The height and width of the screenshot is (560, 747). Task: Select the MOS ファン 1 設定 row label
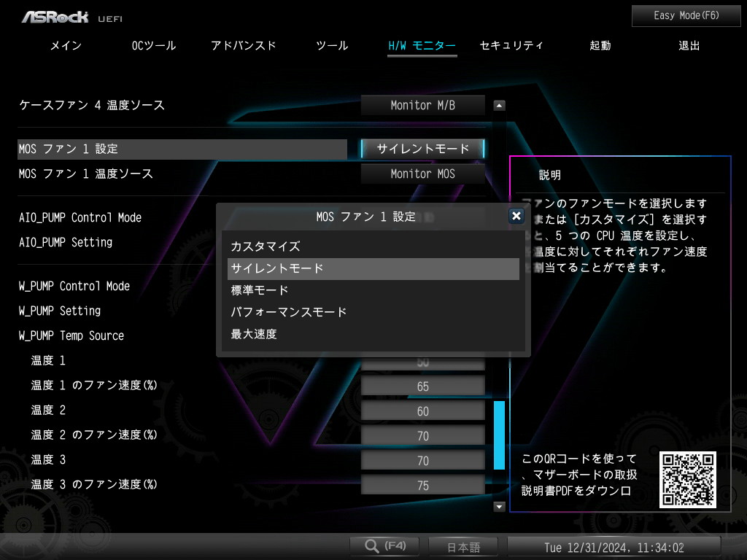pyautogui.click(x=182, y=149)
